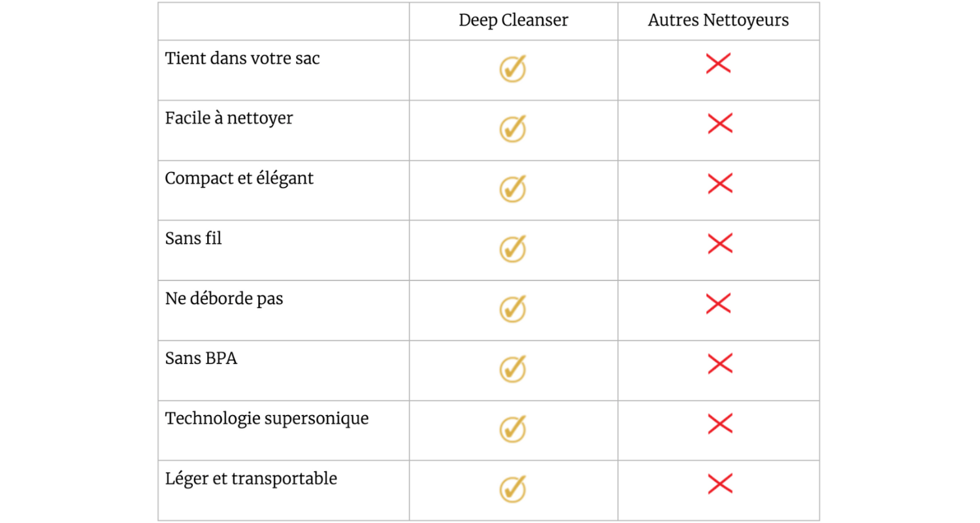
Task: Click the Technologie supersonique label
Action: 267,419
